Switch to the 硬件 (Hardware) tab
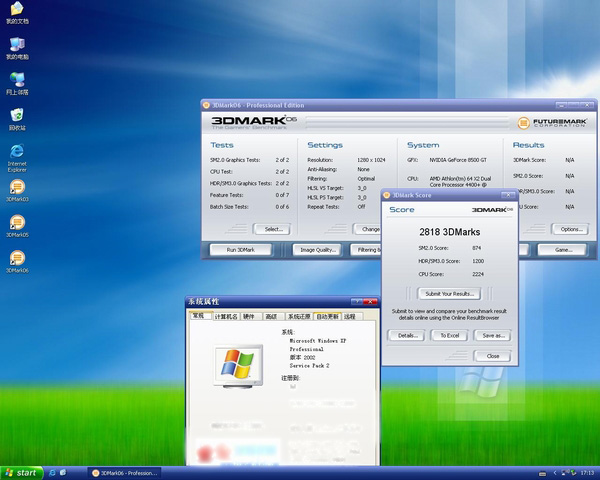Viewport: 600px width, 480px height. pos(249,316)
